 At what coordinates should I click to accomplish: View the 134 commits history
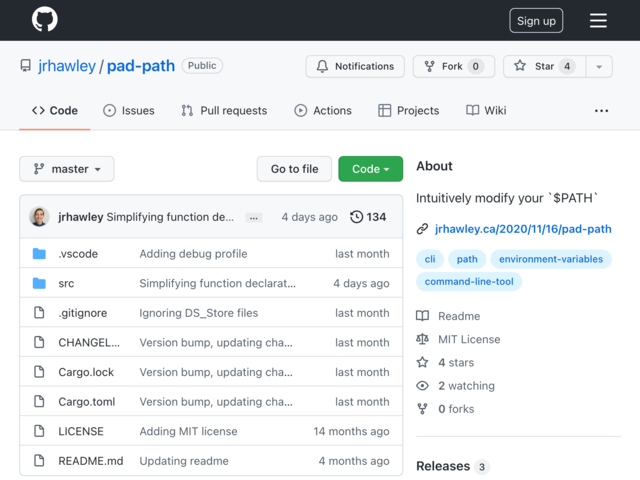point(368,217)
